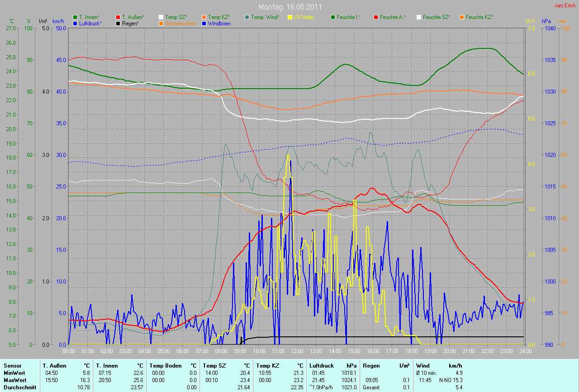This screenshot has height=392, width=579.
Task: Click the chart title 'Montag, 16.05.2011'
Action: pyautogui.click(x=290, y=7)
